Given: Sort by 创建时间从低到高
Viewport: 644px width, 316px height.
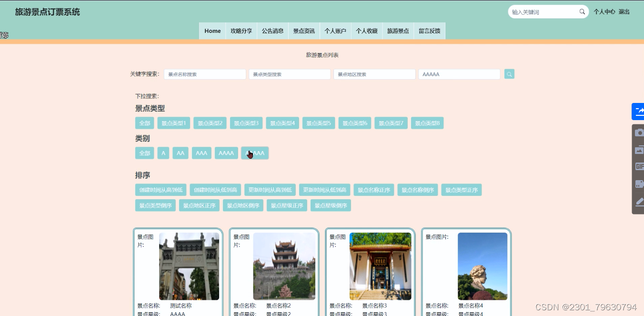Looking at the screenshot, I should coord(215,190).
